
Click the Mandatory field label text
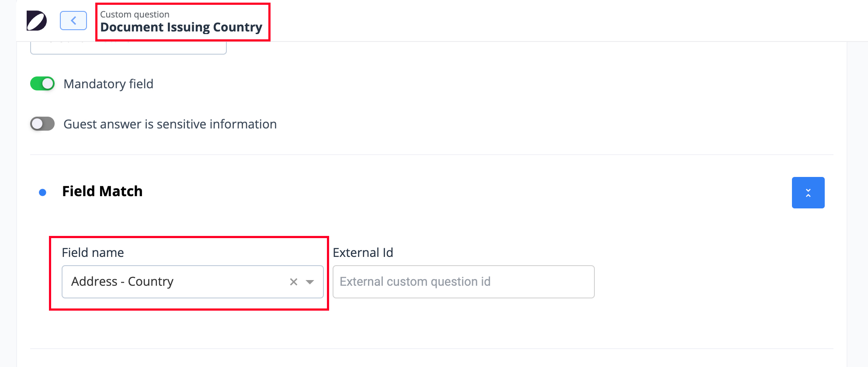click(x=108, y=84)
